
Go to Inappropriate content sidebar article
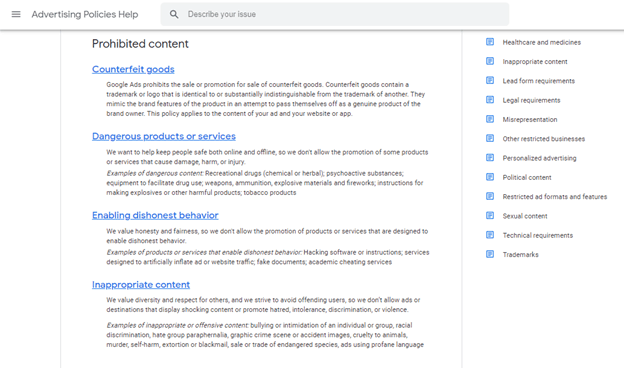535,62
